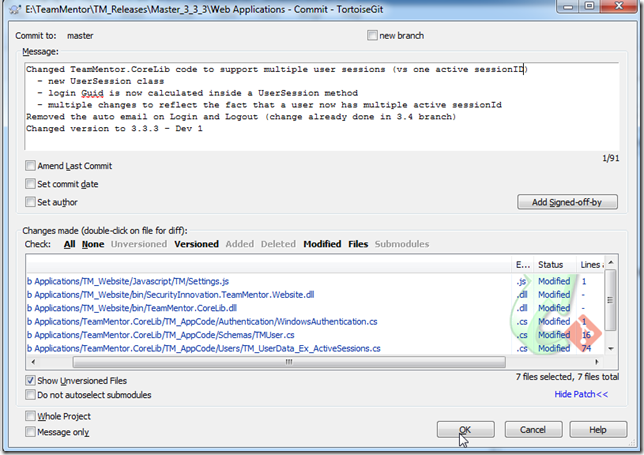Click the TortoiseGit title bar icon

point(15,9)
